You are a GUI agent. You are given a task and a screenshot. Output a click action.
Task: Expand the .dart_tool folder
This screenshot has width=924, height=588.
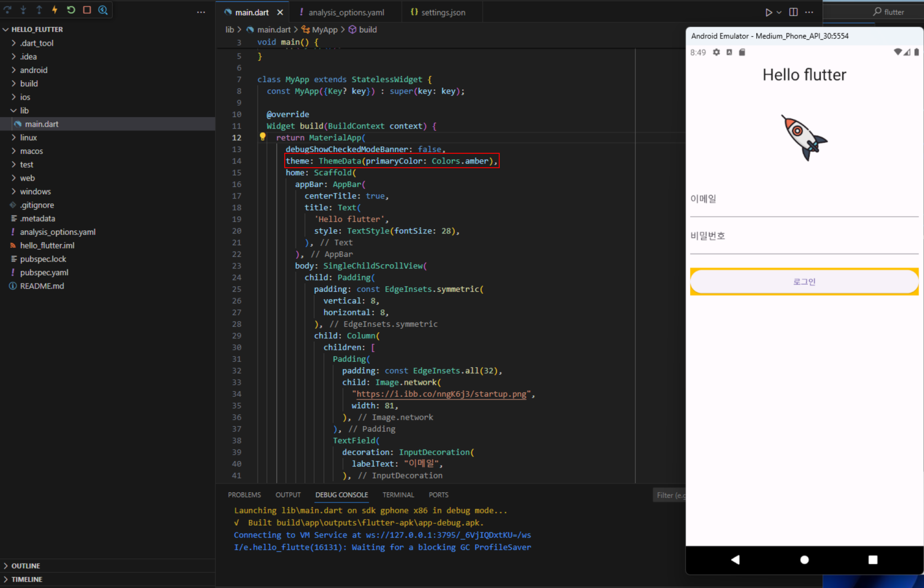(x=13, y=43)
